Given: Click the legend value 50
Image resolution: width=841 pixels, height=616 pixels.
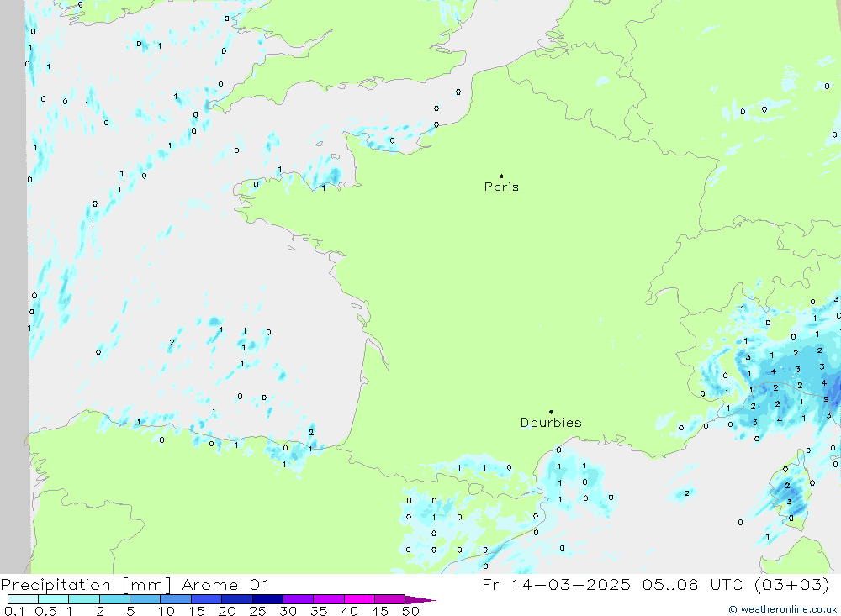Looking at the screenshot, I should pyautogui.click(x=410, y=611).
